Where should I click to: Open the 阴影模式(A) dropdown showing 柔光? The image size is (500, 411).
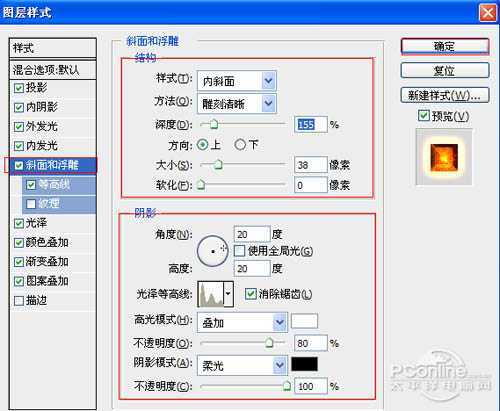pos(242,366)
